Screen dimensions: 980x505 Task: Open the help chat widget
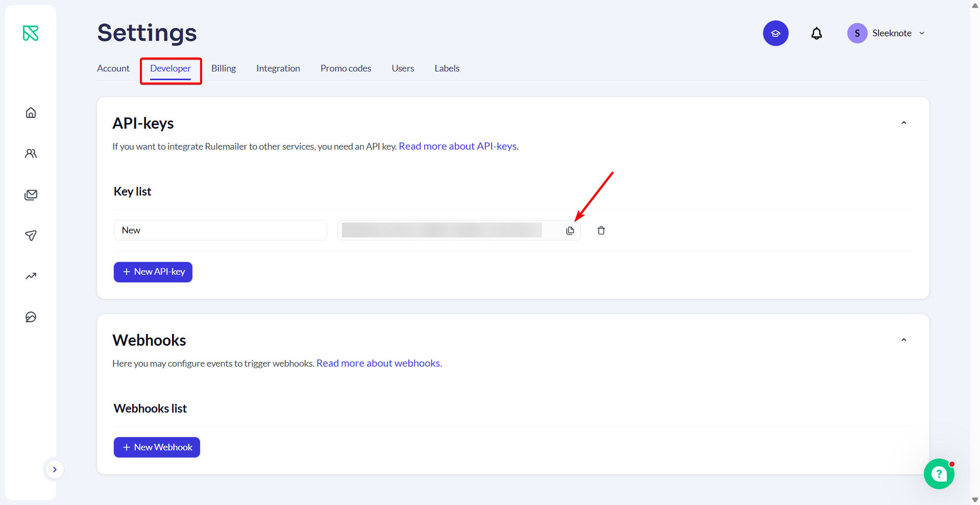pos(939,474)
